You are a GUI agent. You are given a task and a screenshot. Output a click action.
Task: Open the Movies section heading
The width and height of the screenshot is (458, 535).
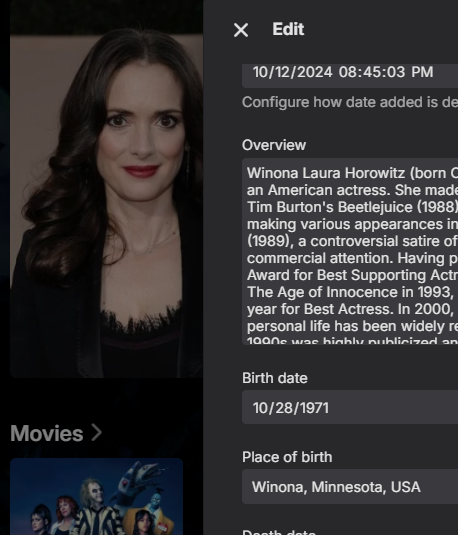click(x=47, y=433)
